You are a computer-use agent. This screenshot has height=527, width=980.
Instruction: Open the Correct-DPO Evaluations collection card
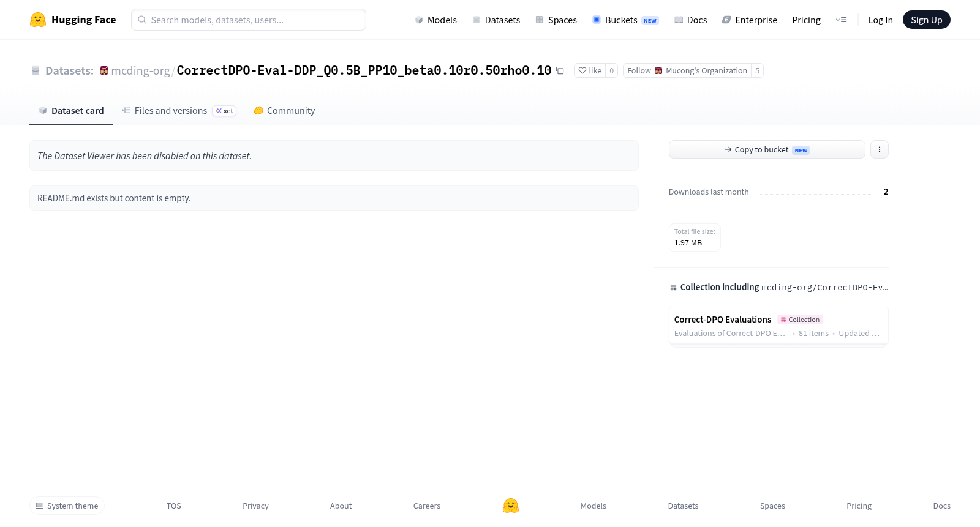778,326
